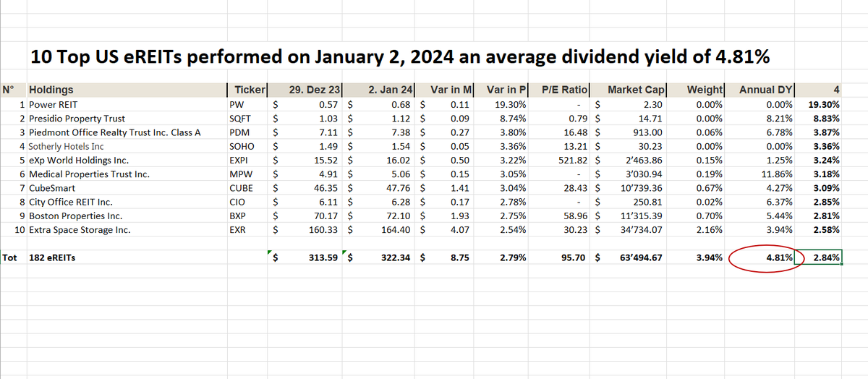The width and height of the screenshot is (868, 379).
Task: Click the total 95.70 P/E cell
Action: click(x=561, y=257)
